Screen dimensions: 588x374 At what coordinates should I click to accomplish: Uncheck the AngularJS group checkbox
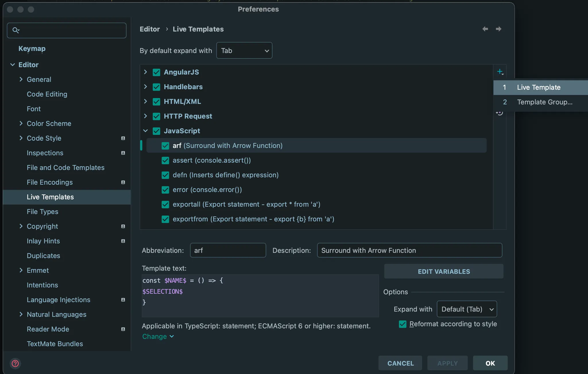tap(156, 72)
